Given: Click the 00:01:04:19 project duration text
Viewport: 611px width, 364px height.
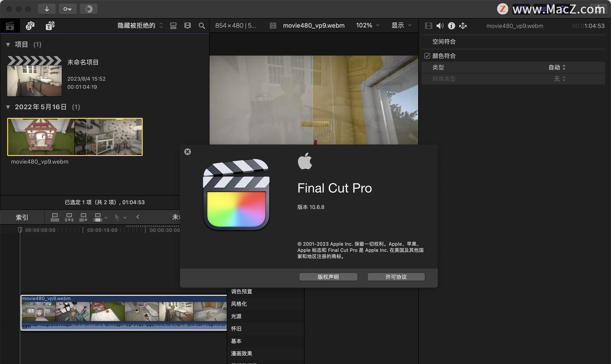Looking at the screenshot, I should pyautogui.click(x=82, y=87).
